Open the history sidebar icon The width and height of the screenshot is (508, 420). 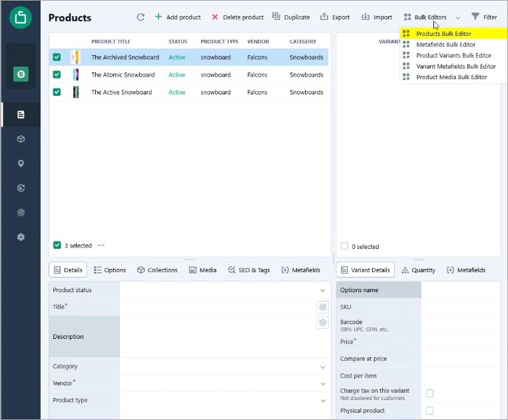(21, 188)
